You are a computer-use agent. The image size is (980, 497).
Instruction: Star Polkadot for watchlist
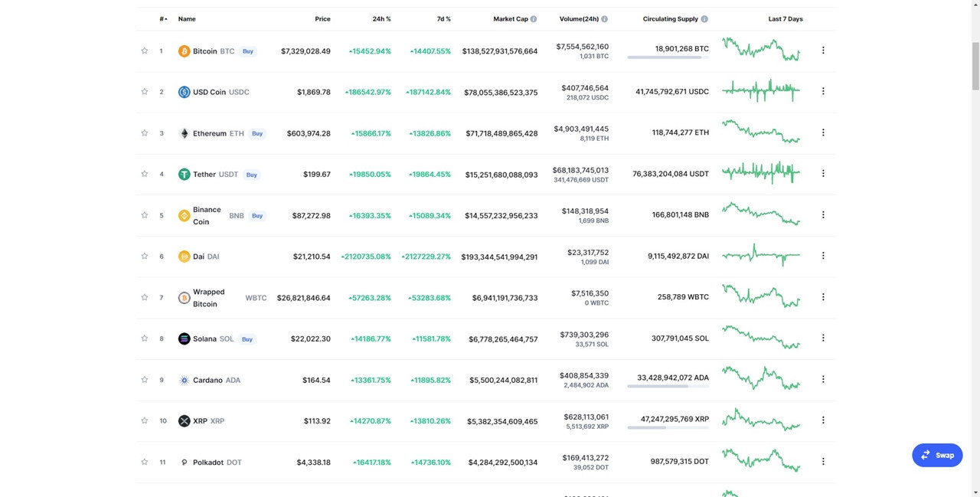point(144,462)
